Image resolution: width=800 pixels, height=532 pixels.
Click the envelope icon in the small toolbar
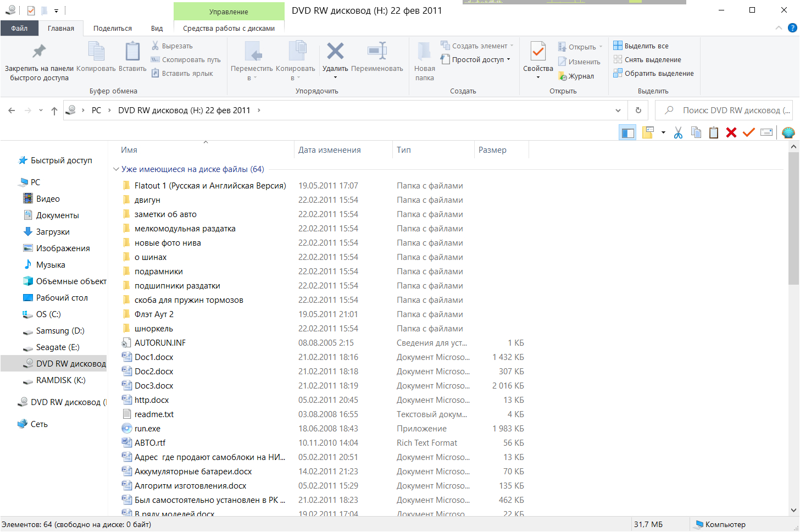tap(766, 132)
